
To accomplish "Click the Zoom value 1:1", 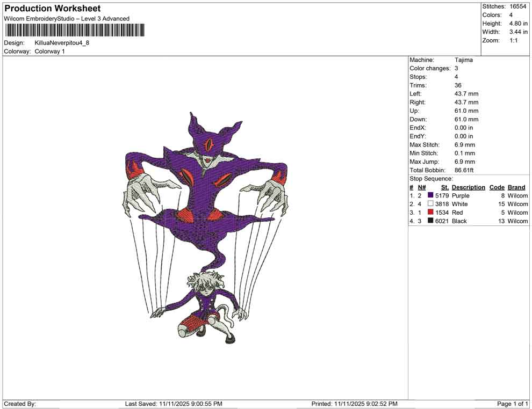I will click(514, 40).
